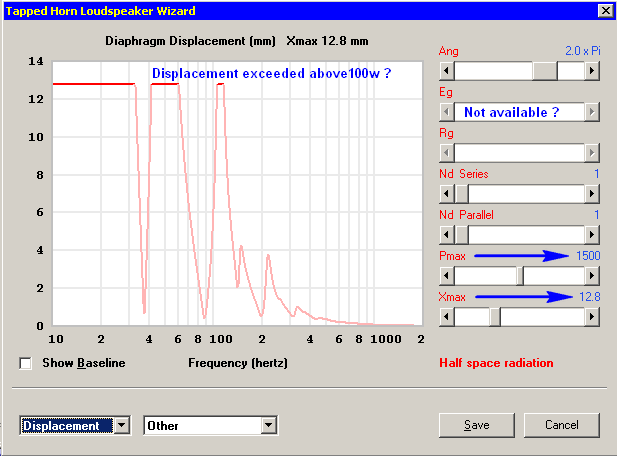This screenshot has width=617, height=456.
Task: Click the Nd Series slider thumb
Action: click(462, 194)
